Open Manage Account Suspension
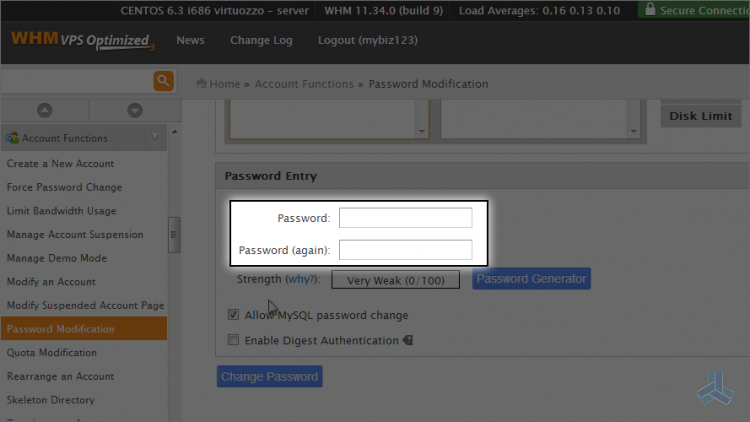 pyautogui.click(x=75, y=234)
